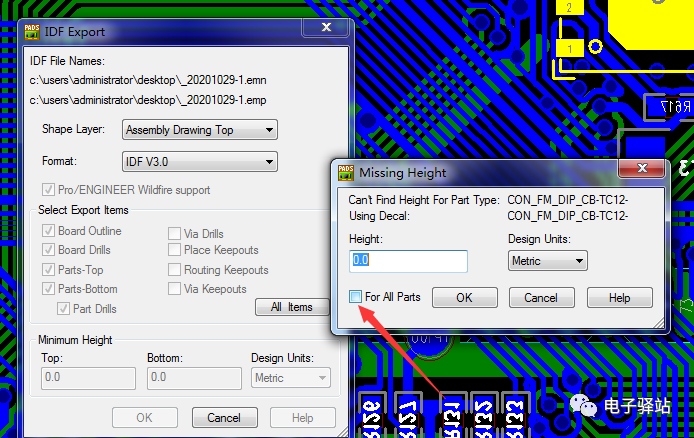Click yellow pad 1 on the PCB
The image size is (694, 438).
569,49
